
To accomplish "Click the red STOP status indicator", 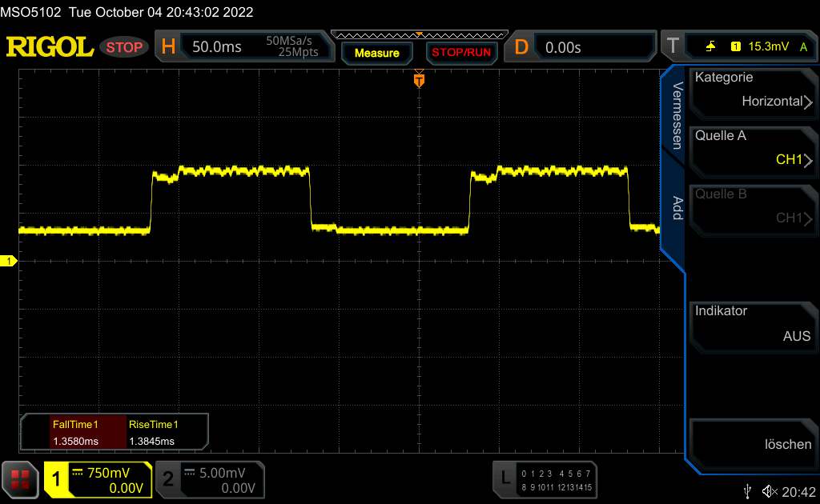I will (x=124, y=47).
